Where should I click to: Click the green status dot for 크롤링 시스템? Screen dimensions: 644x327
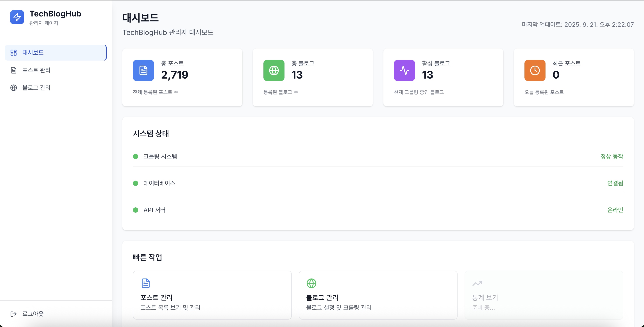pos(136,157)
